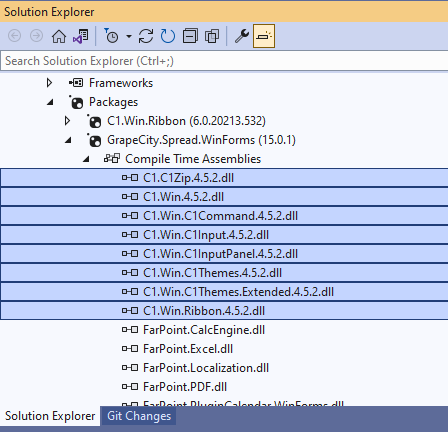Viewport: 448px width, 432px height.
Task: Select FarPoint.Localization.dll
Action: point(206,368)
